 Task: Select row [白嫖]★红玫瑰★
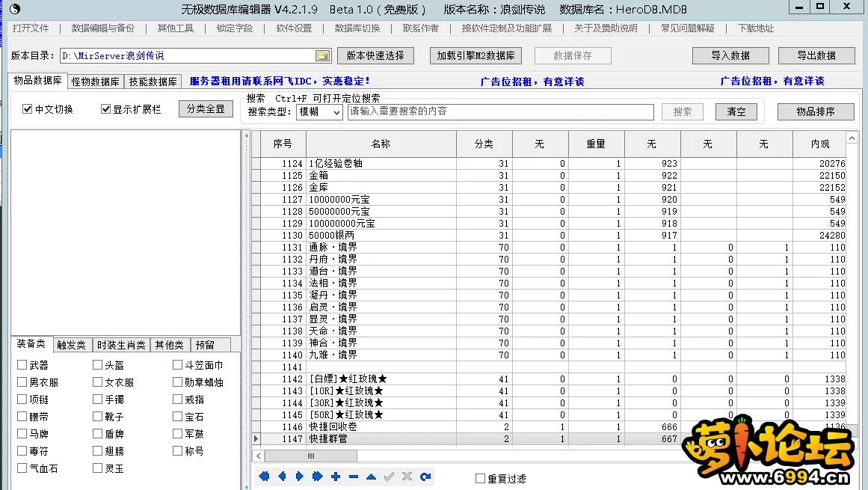coord(548,379)
